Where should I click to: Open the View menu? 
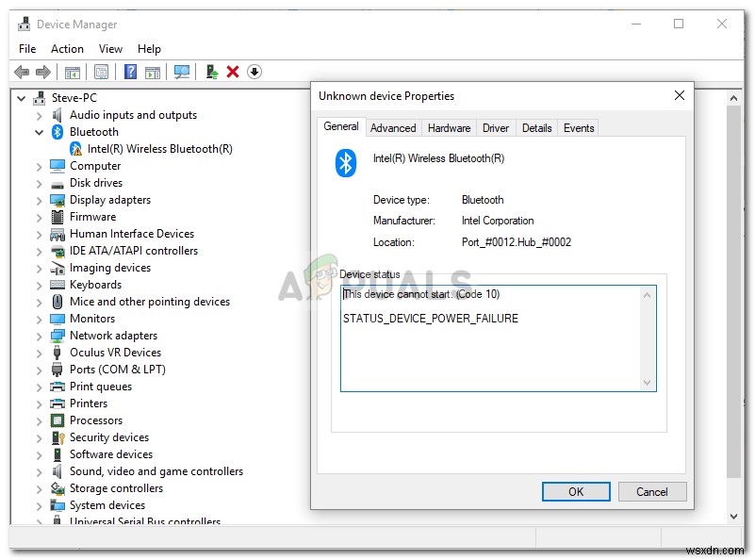click(110, 49)
